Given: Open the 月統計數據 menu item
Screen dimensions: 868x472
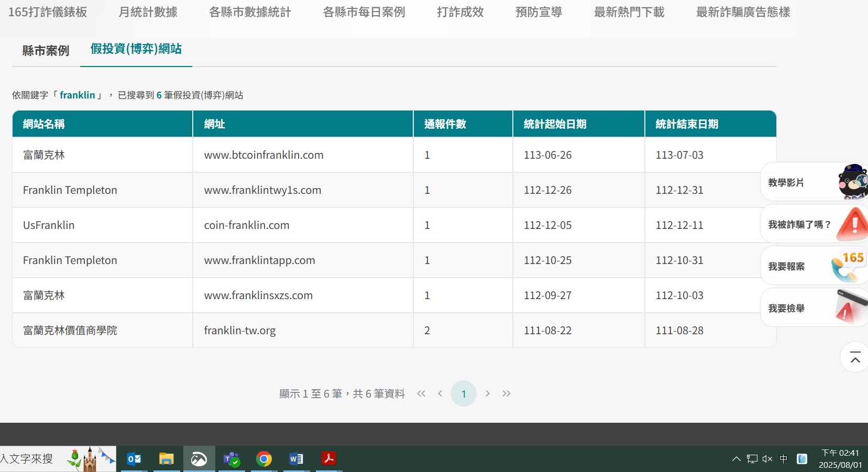Looking at the screenshot, I should 148,12.
